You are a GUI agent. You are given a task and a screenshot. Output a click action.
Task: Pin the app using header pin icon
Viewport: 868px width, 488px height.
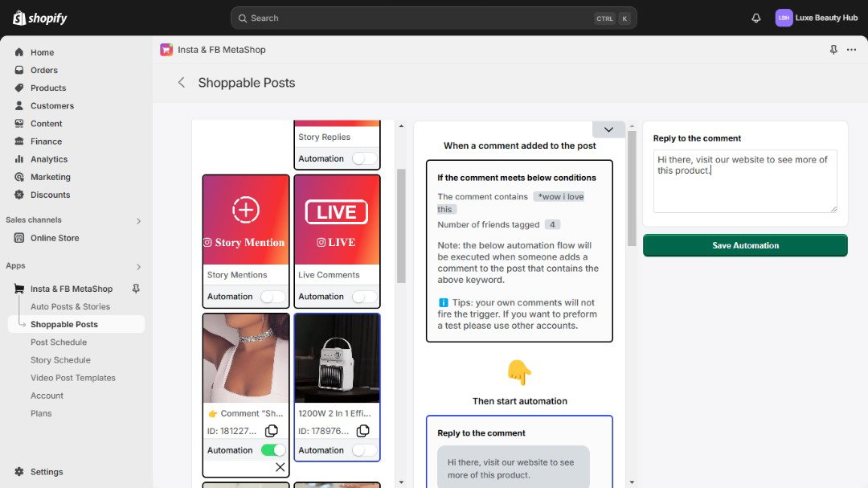tap(833, 50)
